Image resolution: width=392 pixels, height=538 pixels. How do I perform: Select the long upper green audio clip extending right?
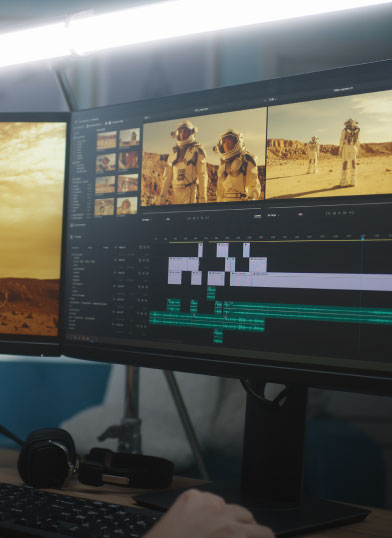[x=308, y=311]
